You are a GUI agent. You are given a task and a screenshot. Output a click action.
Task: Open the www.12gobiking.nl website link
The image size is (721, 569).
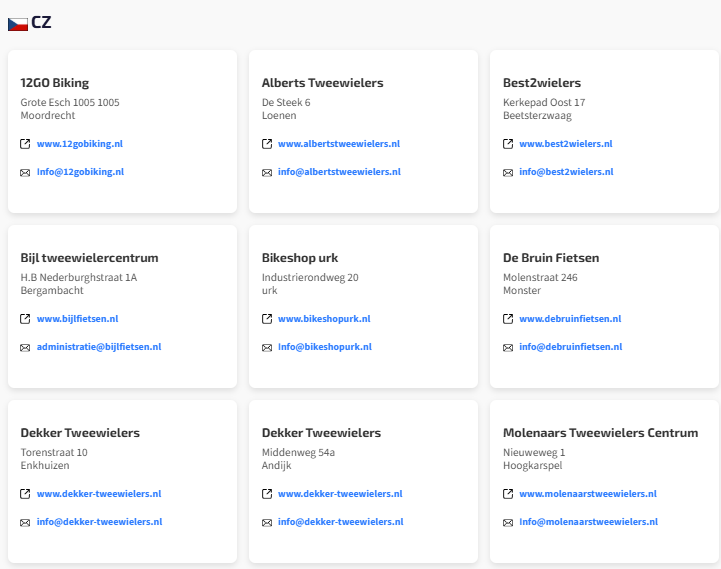[80, 144]
